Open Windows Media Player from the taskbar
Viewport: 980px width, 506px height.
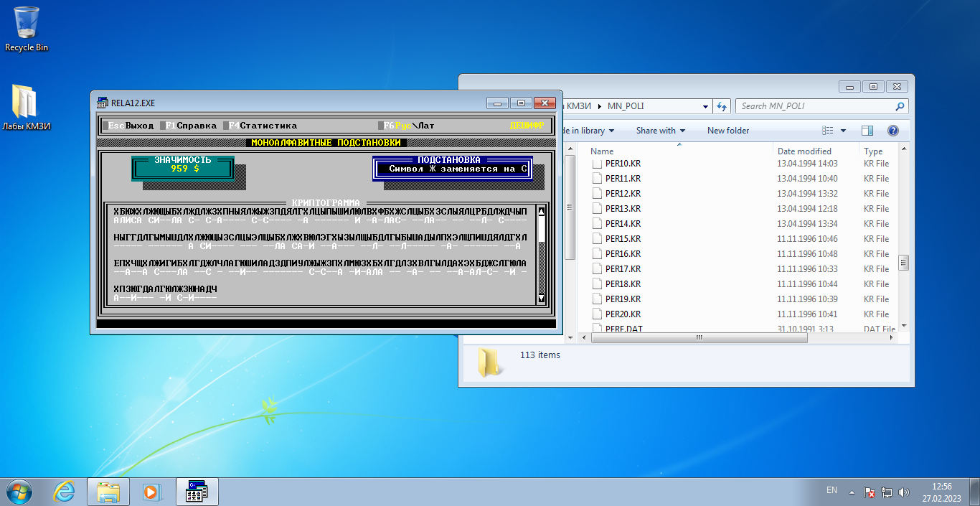151,492
